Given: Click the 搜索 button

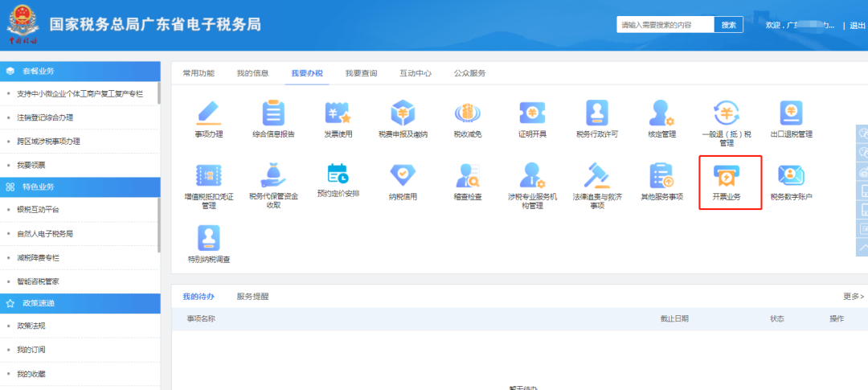Looking at the screenshot, I should coord(728,25).
